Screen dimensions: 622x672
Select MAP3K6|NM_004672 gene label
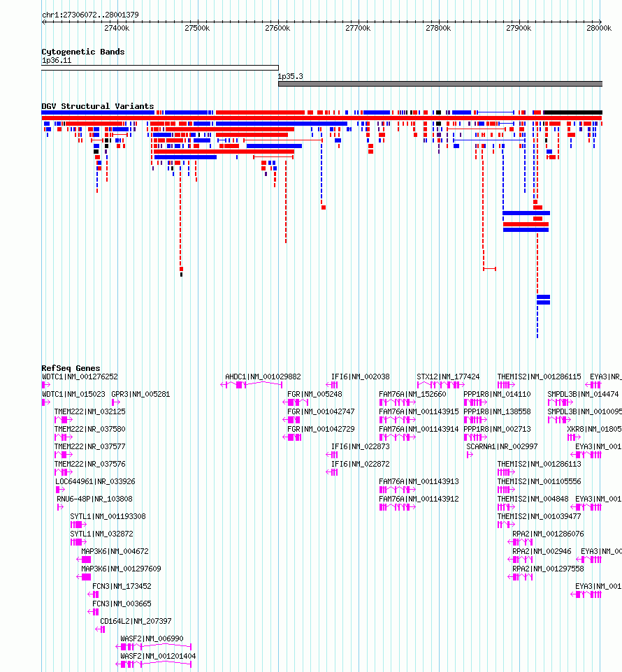tap(115, 552)
